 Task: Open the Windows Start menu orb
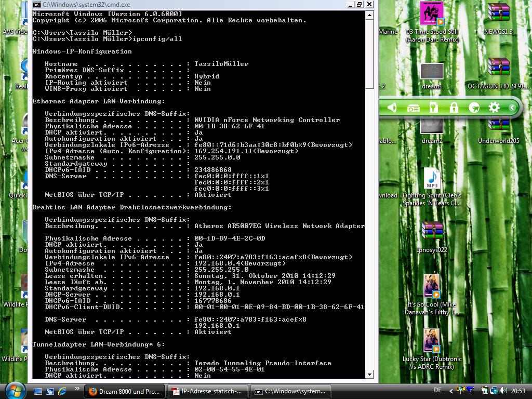[x=14, y=391]
